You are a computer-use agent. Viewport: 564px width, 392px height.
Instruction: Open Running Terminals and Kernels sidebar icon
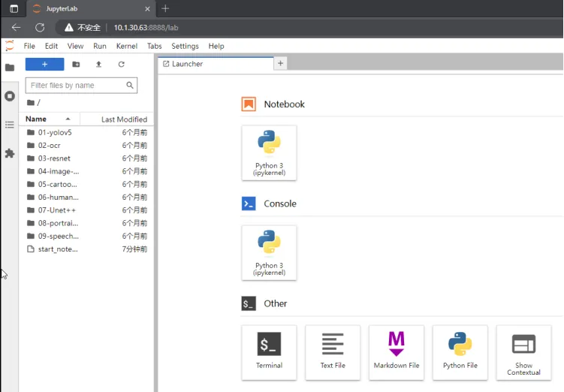coord(10,96)
